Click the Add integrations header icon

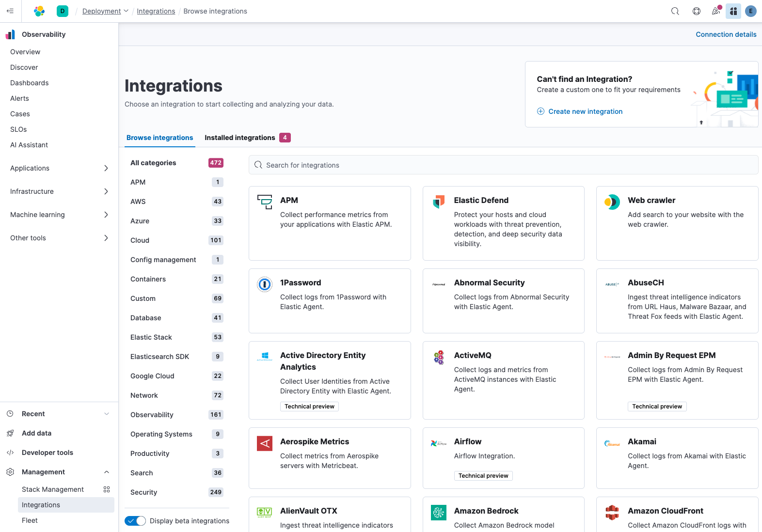[733, 11]
